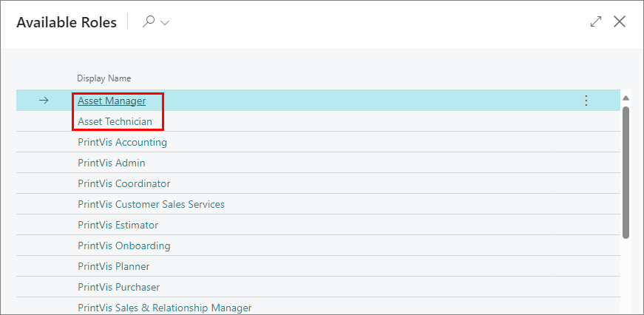Close the Available Roles dialog
This screenshot has height=315, width=644.
click(x=620, y=21)
